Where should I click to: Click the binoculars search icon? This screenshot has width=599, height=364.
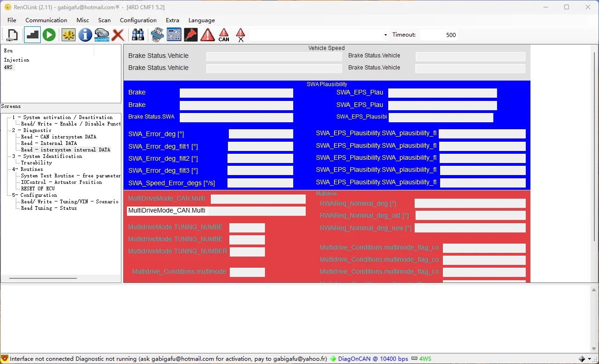138,35
